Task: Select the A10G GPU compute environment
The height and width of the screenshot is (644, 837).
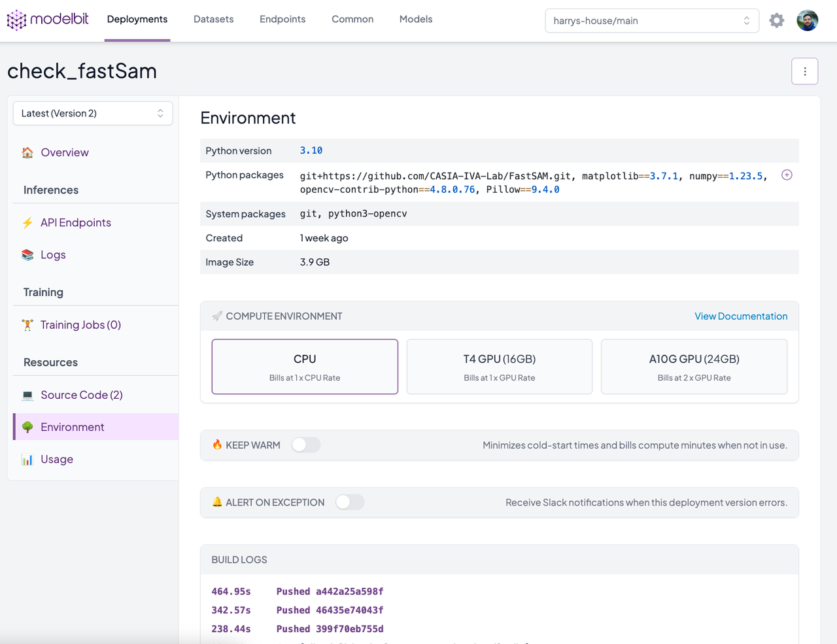Action: pyautogui.click(x=694, y=366)
